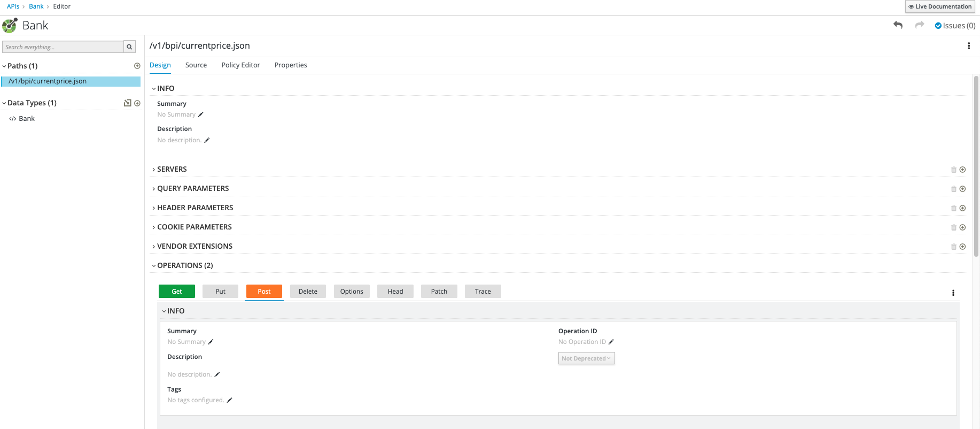Add a cookie parameter plus icon
The width and height of the screenshot is (980, 429).
[x=962, y=227]
